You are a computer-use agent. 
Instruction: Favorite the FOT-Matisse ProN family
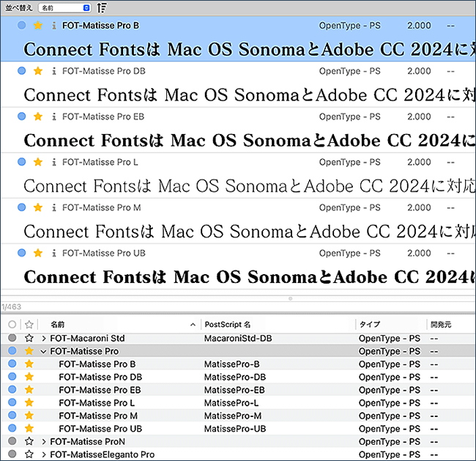[x=29, y=441]
